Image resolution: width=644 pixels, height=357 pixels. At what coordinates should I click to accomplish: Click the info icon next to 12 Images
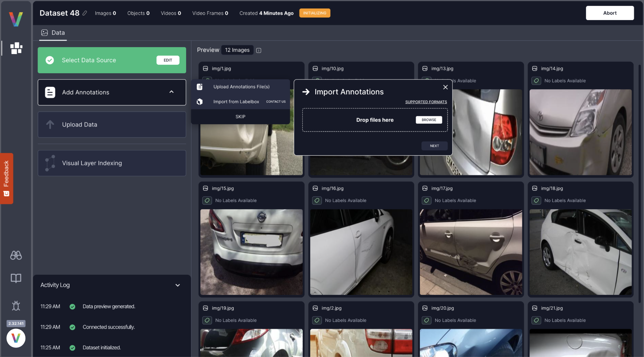click(x=259, y=50)
